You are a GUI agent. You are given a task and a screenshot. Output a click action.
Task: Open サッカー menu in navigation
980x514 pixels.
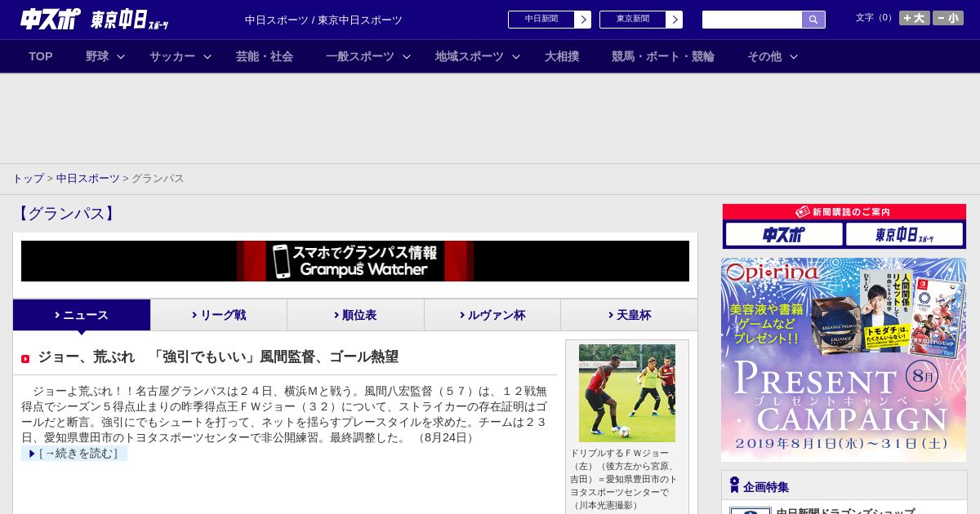172,56
